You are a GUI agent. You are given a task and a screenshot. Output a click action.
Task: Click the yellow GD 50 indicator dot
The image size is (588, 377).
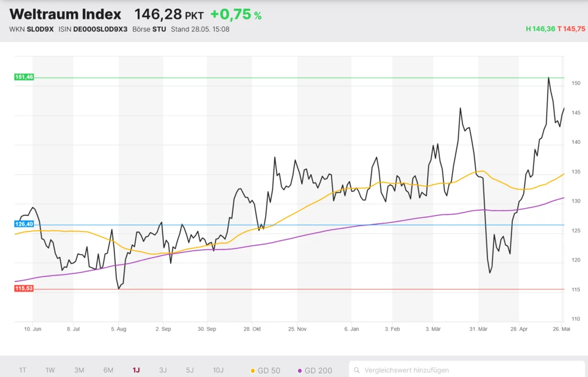coord(252,370)
